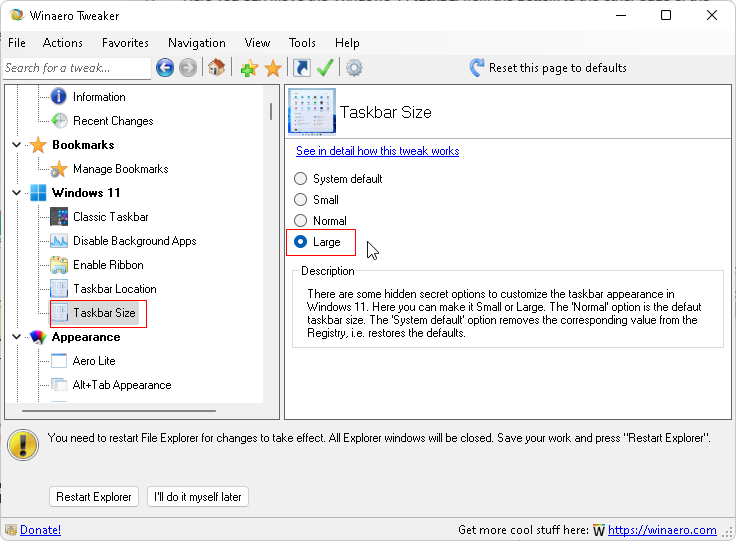Collapse the Bookmarks tree section
The width and height of the screenshot is (736, 541).
[x=16, y=145]
